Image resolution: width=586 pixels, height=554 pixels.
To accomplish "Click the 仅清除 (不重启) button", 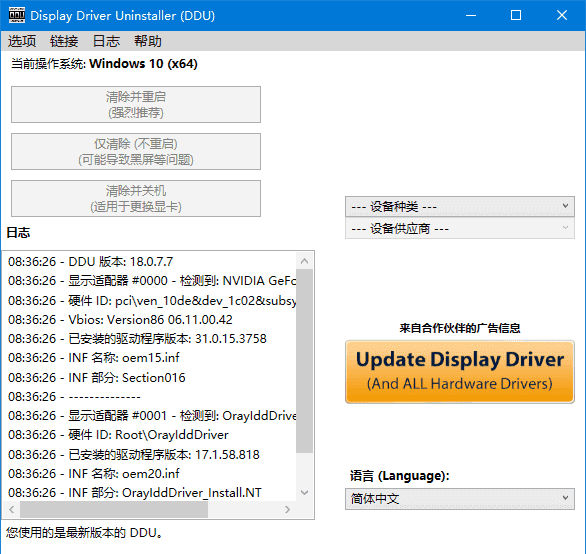I will [x=136, y=151].
